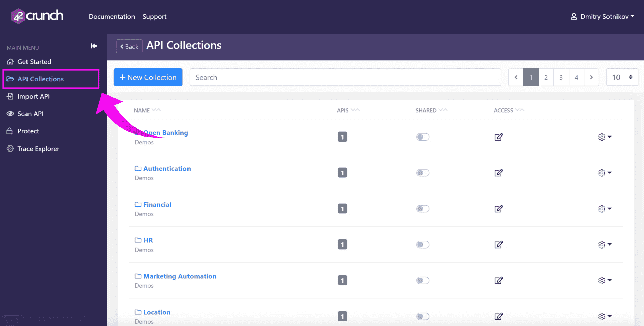Open Trace Explorer in the sidebar

click(x=38, y=149)
